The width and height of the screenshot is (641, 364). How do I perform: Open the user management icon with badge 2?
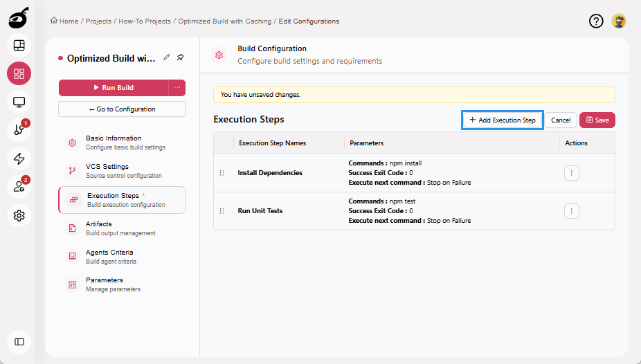tap(19, 187)
